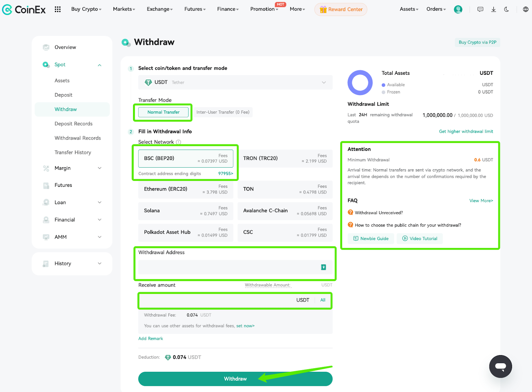Open the Futures top menu
The image size is (532, 392).
click(195, 9)
